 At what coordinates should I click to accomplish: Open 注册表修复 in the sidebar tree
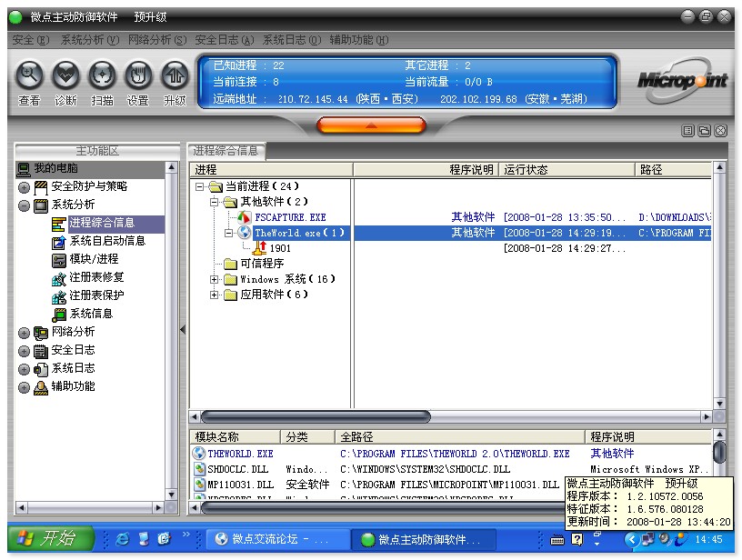(x=96, y=277)
